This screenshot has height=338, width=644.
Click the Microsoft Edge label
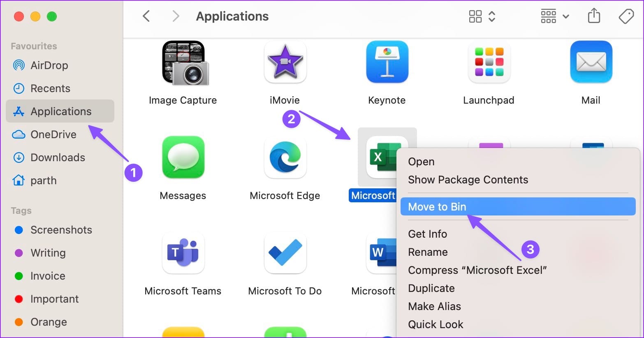[285, 196]
